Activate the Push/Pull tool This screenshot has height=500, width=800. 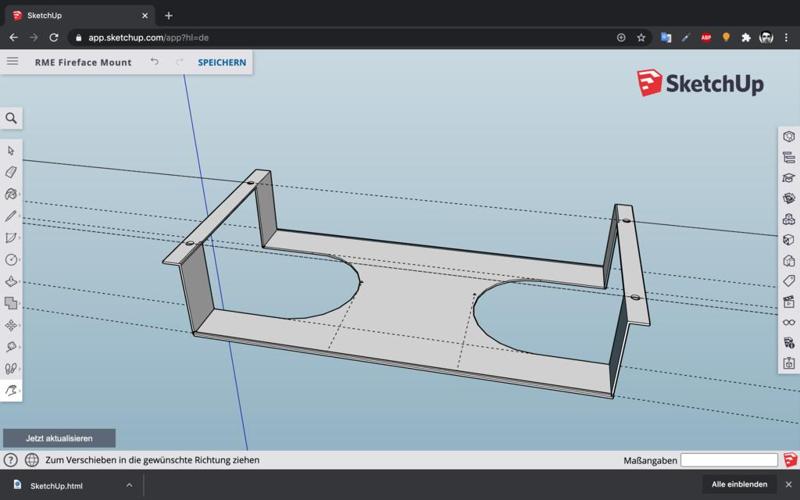coord(11,282)
